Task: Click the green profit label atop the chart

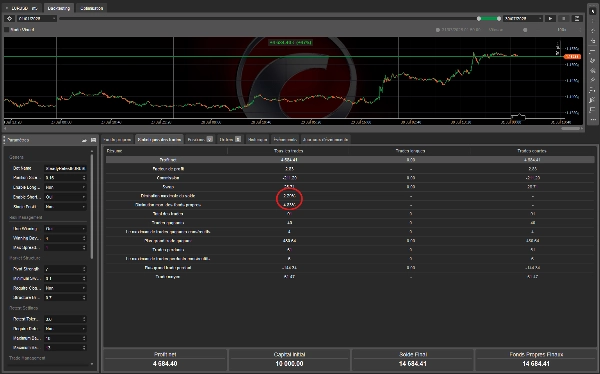Action: pyautogui.click(x=290, y=42)
